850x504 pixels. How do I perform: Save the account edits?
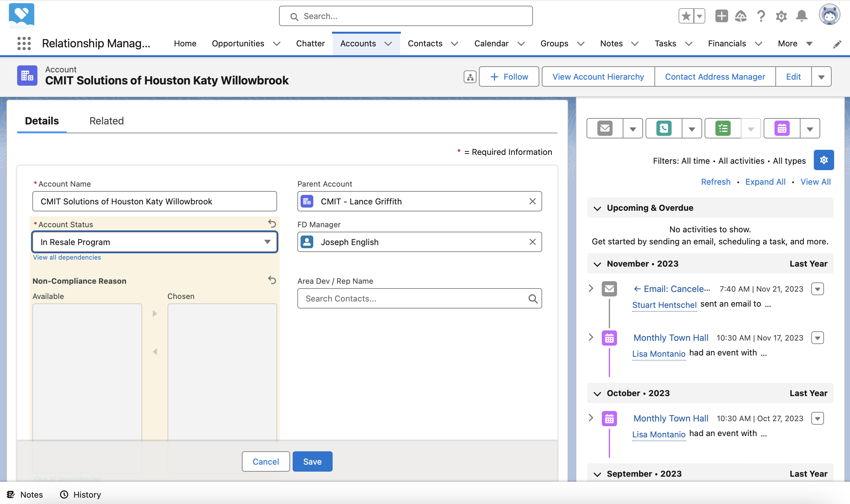[x=312, y=461]
